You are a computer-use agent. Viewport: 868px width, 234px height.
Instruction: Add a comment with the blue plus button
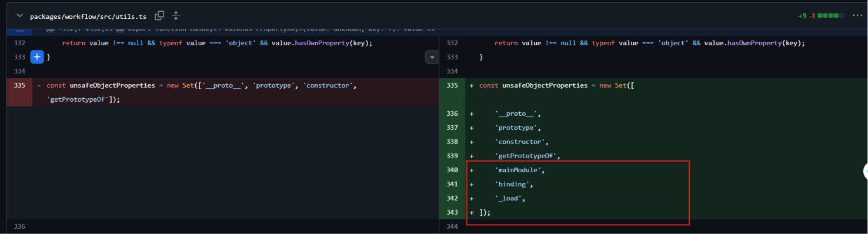tap(37, 57)
